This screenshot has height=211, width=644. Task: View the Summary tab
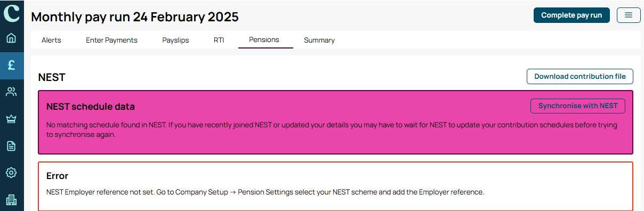click(319, 40)
